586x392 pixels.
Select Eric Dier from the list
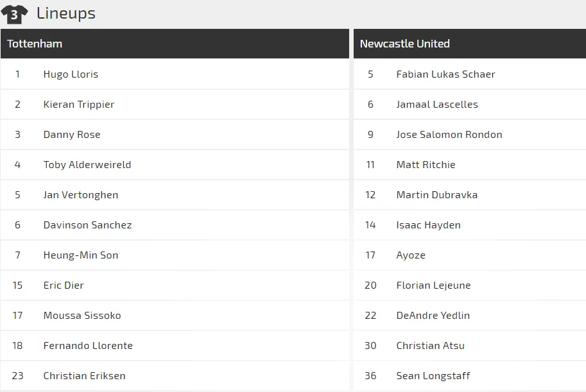(x=64, y=285)
